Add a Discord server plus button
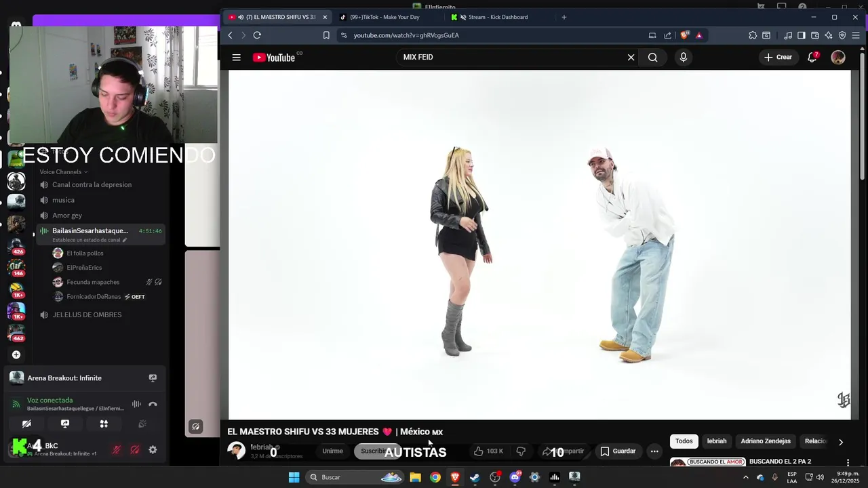 16,354
